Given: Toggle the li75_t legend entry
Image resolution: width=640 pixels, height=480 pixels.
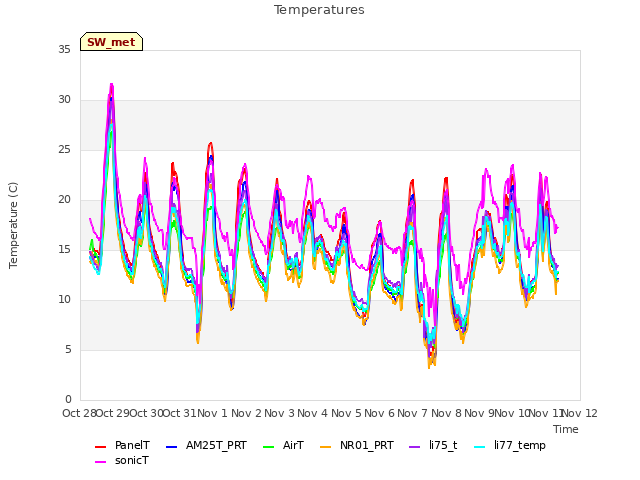Looking at the screenshot, I should (x=433, y=445).
